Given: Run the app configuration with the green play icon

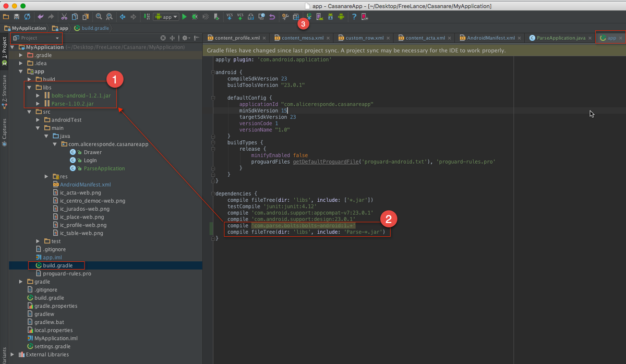Looking at the screenshot, I should coord(185,17).
